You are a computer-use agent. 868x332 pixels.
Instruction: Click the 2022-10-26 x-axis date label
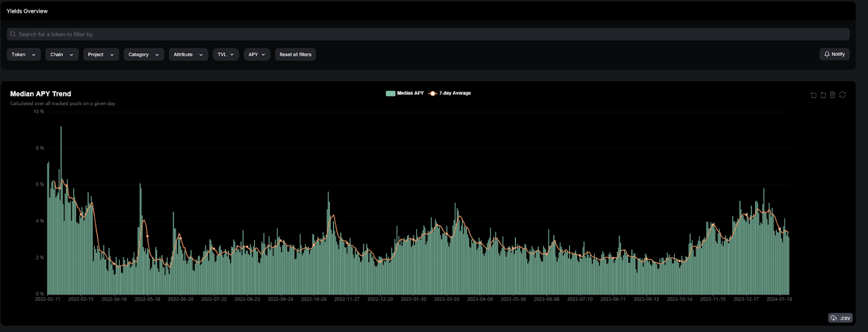(314, 299)
